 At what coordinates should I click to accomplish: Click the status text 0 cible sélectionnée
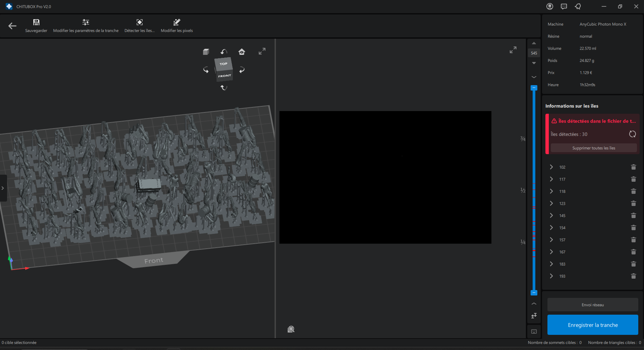tap(19, 343)
